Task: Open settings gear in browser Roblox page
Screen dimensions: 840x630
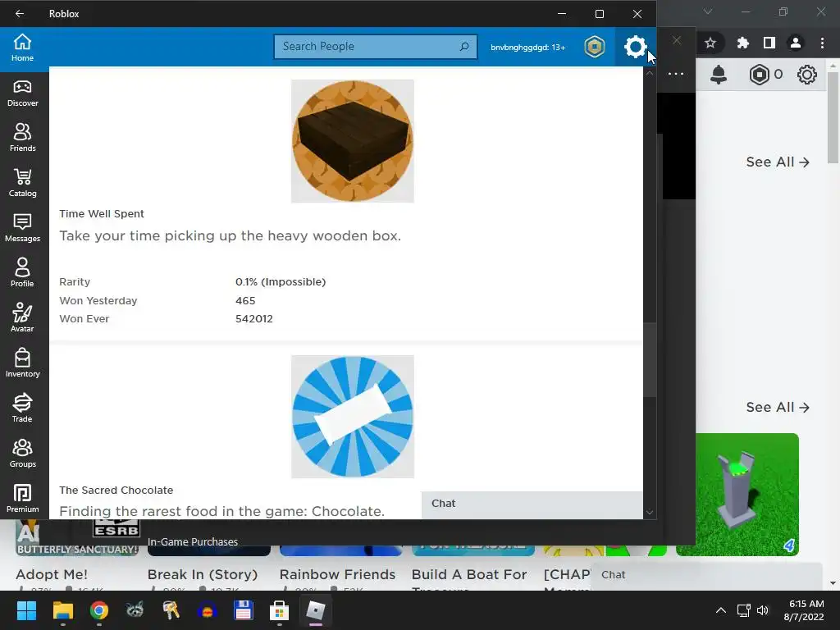Action: pos(807,75)
